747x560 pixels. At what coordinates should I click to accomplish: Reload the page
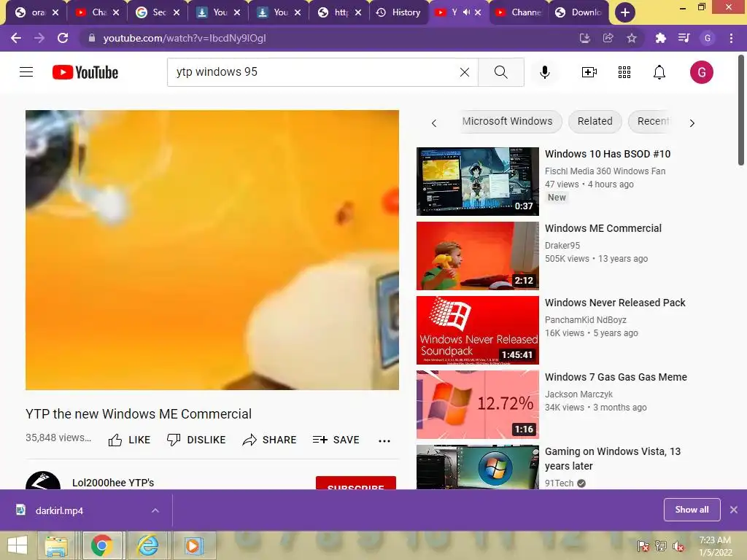(63, 38)
